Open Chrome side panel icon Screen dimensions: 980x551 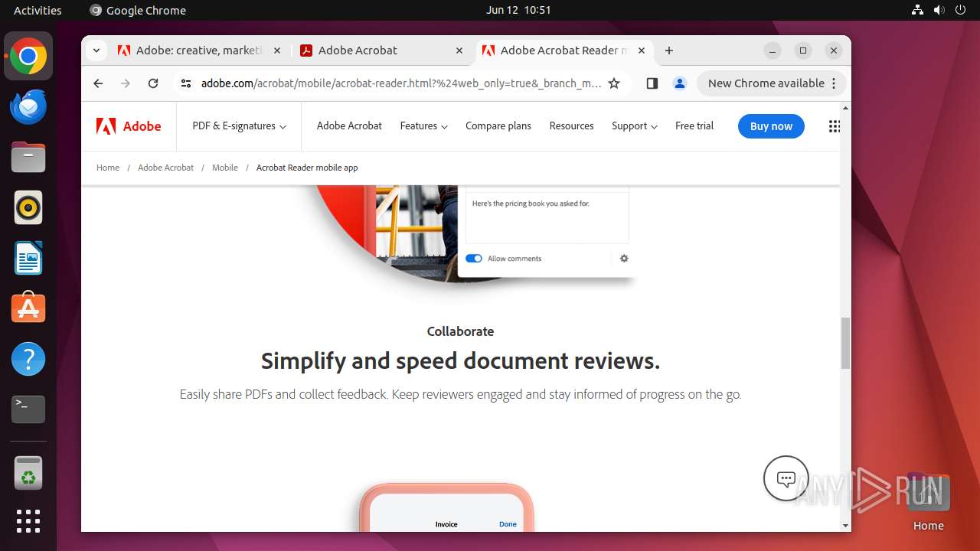click(x=652, y=83)
